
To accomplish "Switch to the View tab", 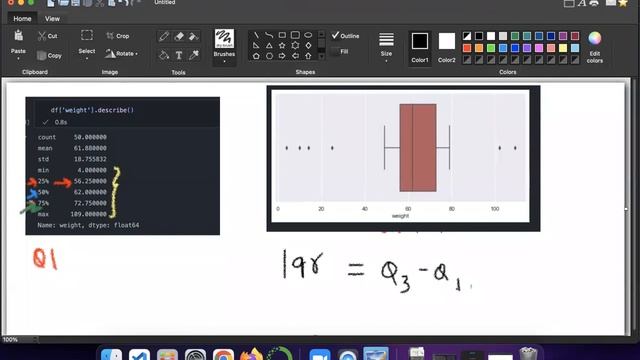I will [x=52, y=18].
